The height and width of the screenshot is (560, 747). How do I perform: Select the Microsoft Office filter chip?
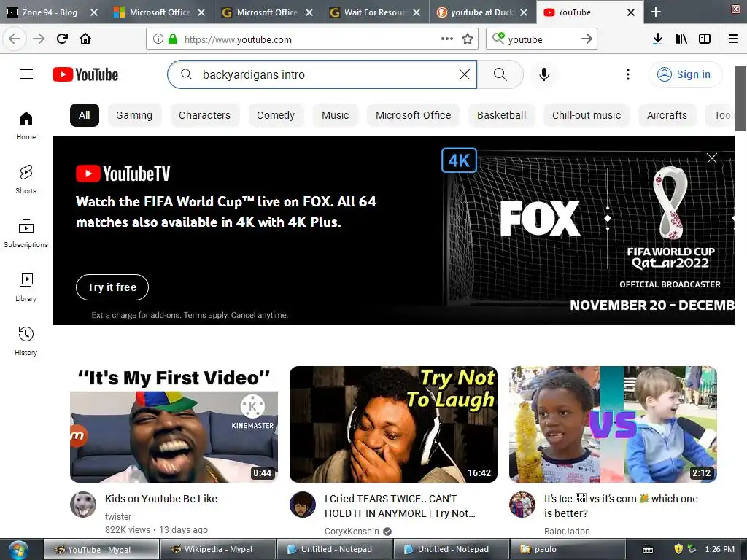point(413,115)
